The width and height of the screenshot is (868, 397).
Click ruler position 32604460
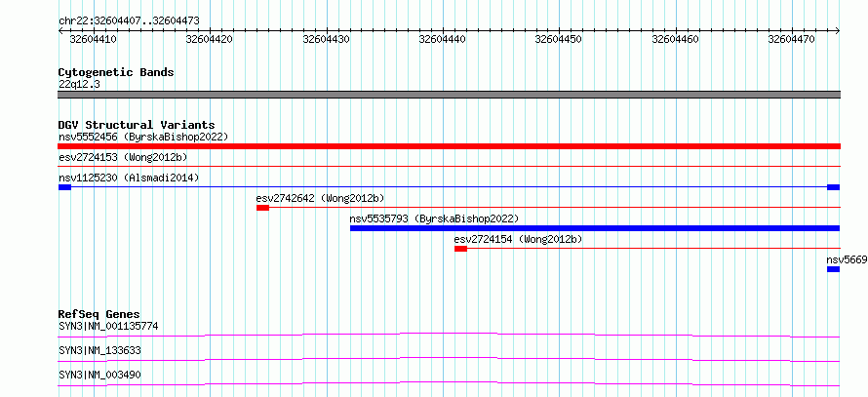675,39
